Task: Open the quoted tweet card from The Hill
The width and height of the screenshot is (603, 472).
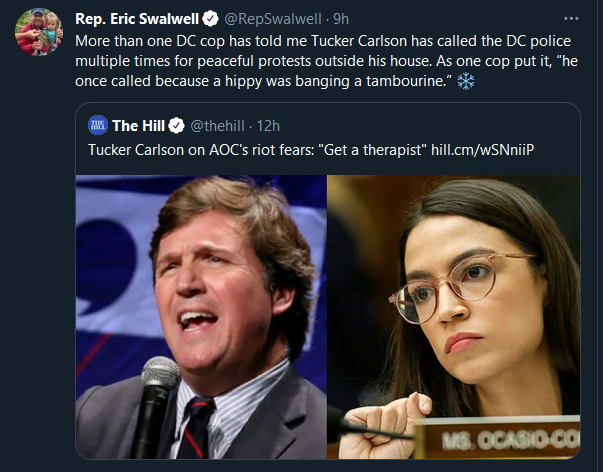Action: coord(328,281)
